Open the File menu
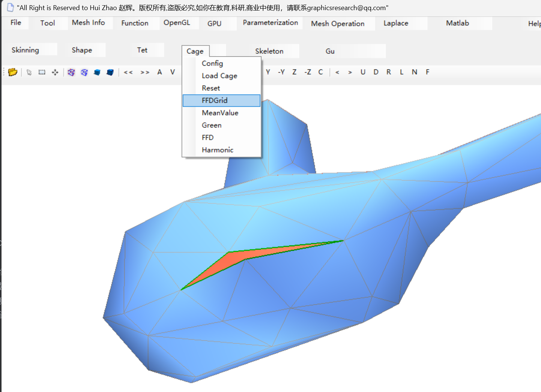 click(16, 22)
